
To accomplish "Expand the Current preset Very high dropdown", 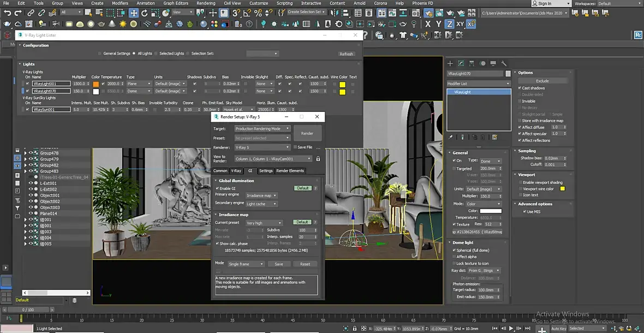I will (264, 223).
